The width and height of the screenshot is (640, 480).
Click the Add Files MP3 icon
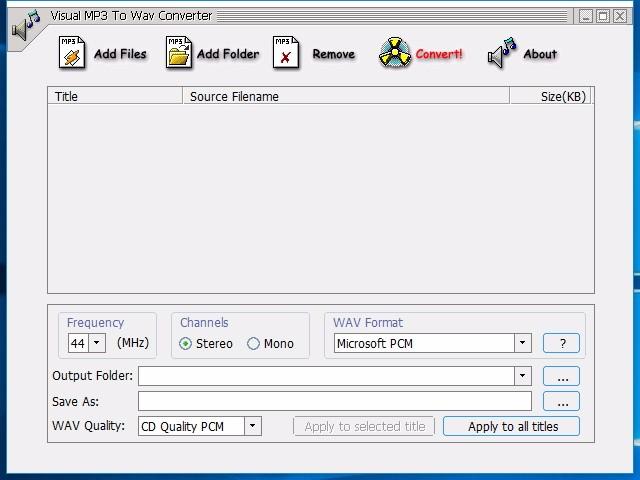(x=72, y=52)
